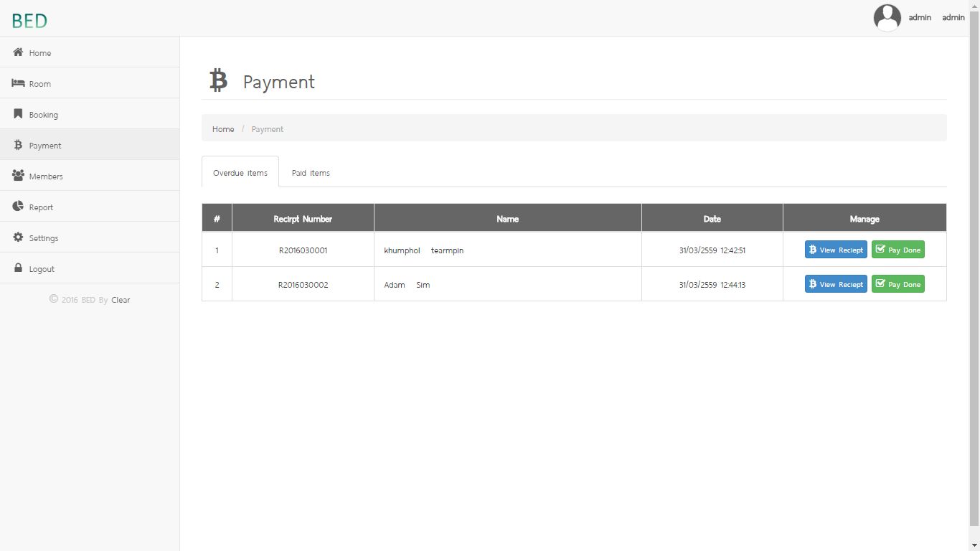Click the Home house icon in sidebar
The height and width of the screenshot is (551, 980).
click(x=18, y=52)
